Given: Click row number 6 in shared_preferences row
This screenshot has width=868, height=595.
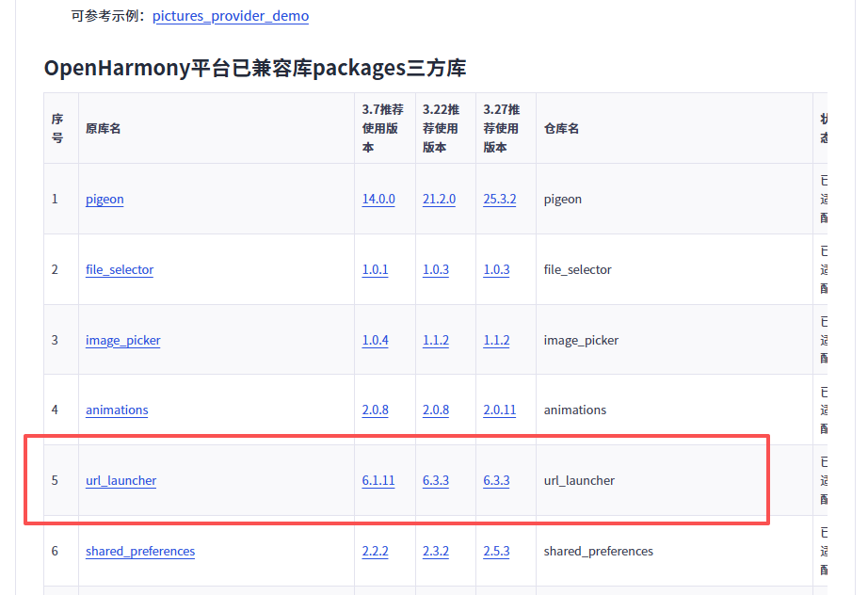Looking at the screenshot, I should click(55, 552).
